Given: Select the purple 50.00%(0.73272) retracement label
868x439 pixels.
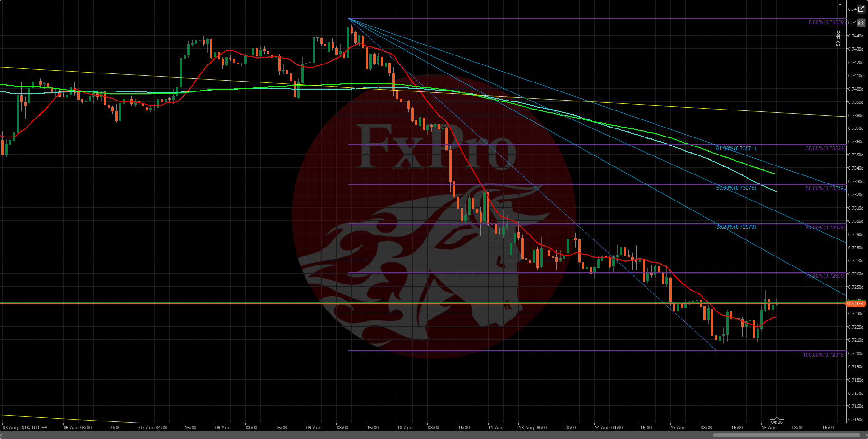Looking at the screenshot, I should [825, 188].
